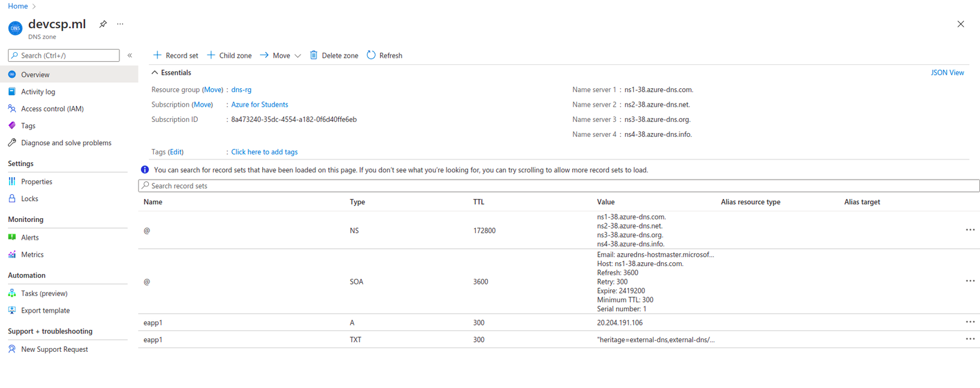
Task: Open Metrics under Monitoring
Action: (x=32, y=254)
